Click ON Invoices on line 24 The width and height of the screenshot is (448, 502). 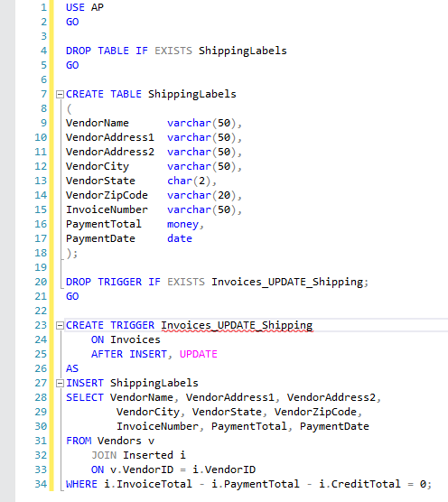126,339
